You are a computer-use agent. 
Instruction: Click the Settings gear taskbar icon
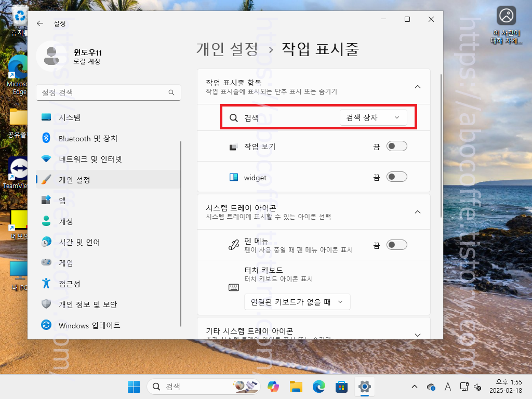click(364, 387)
